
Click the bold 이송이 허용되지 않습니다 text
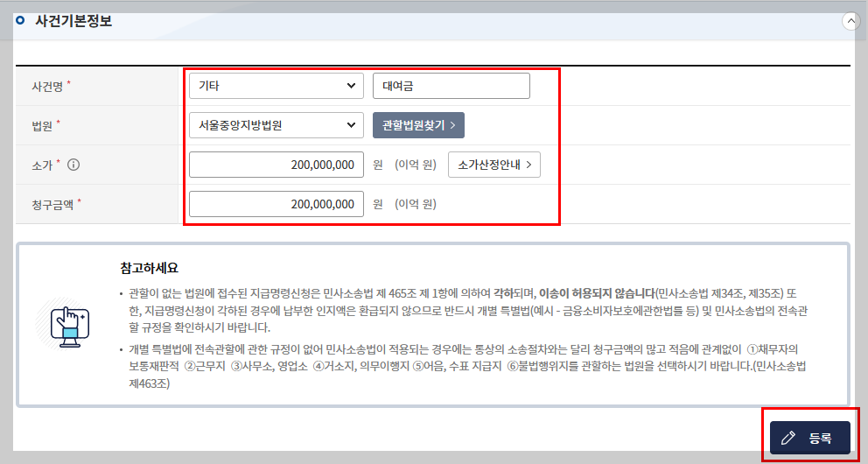click(598, 293)
